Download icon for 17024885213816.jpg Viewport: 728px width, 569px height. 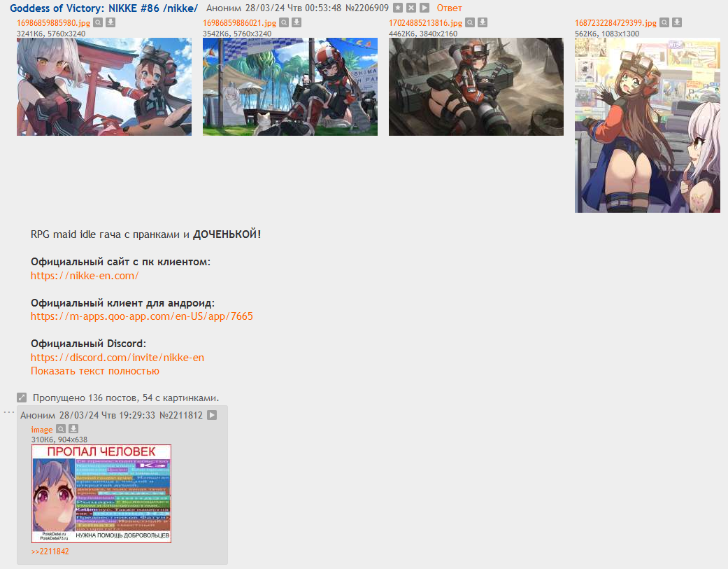pyautogui.click(x=483, y=22)
